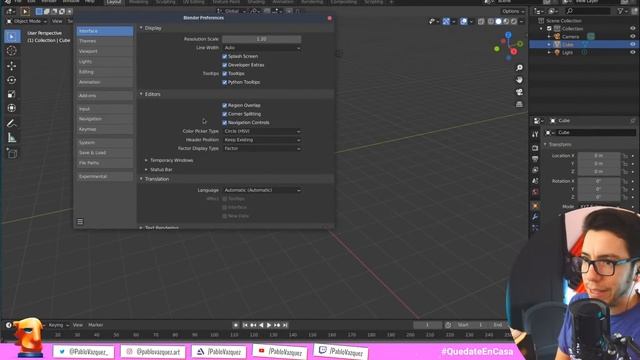The image size is (640, 360).
Task: Select the Add Cube tool
Action: click(11, 153)
